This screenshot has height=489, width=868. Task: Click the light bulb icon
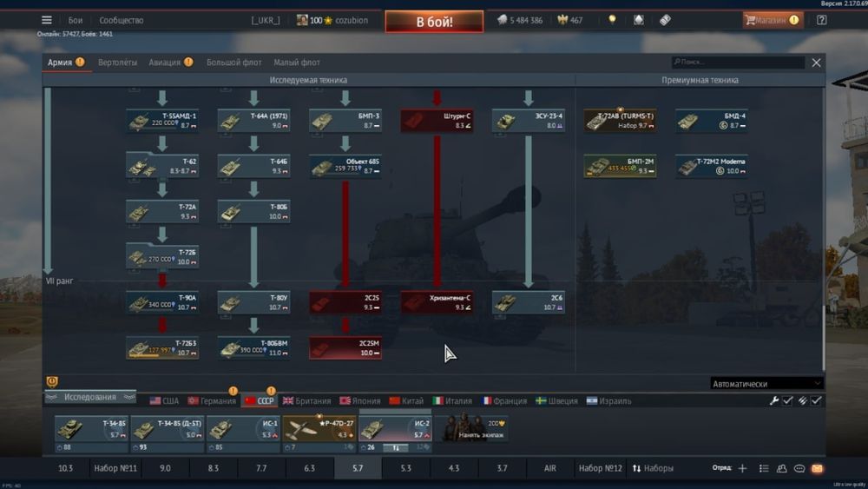[x=612, y=20]
